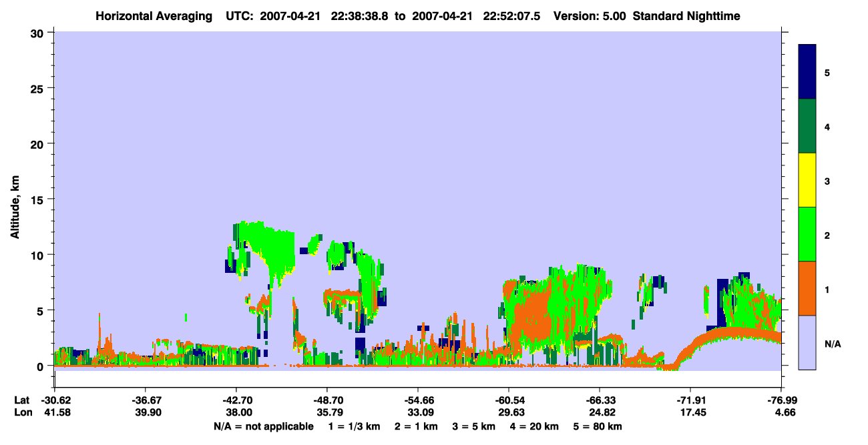868x445 pixels.
Task: Click the latitude value -36.67
Action: pos(145,400)
